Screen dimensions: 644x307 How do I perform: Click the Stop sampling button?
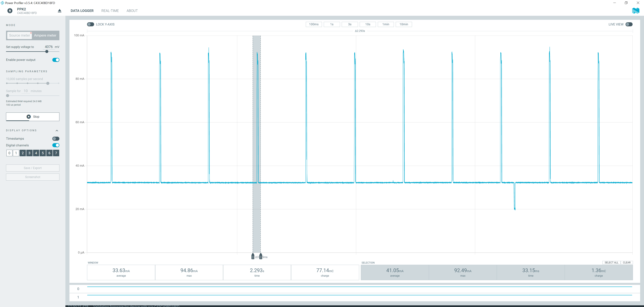[33, 117]
